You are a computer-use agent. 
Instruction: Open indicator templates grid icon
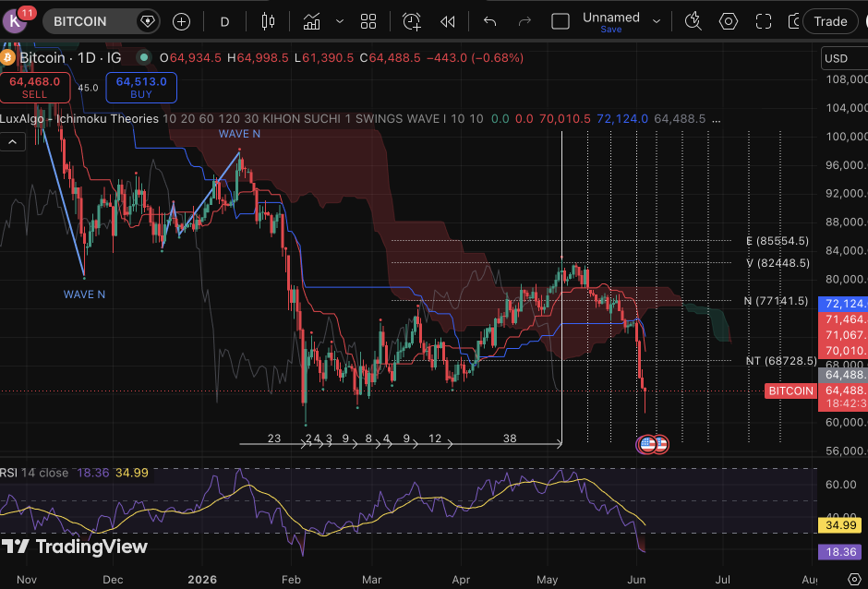click(x=368, y=21)
